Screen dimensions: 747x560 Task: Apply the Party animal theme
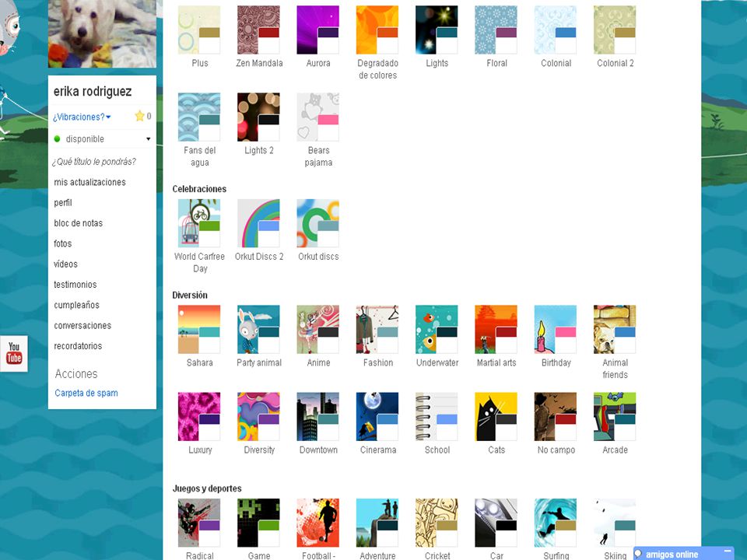click(x=258, y=330)
